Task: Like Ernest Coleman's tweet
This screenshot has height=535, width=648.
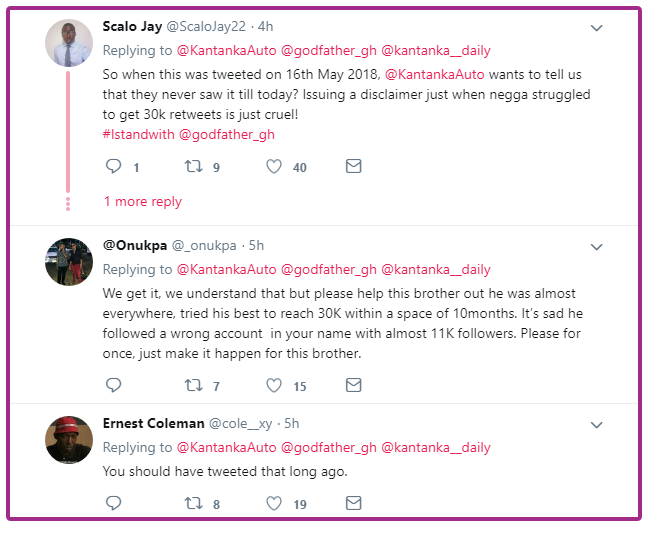Action: [274, 503]
